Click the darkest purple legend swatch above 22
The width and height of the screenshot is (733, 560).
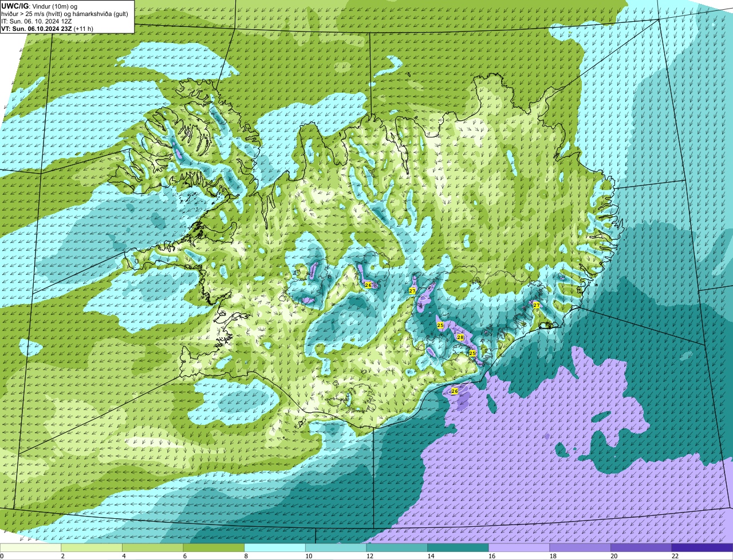[x=703, y=547]
